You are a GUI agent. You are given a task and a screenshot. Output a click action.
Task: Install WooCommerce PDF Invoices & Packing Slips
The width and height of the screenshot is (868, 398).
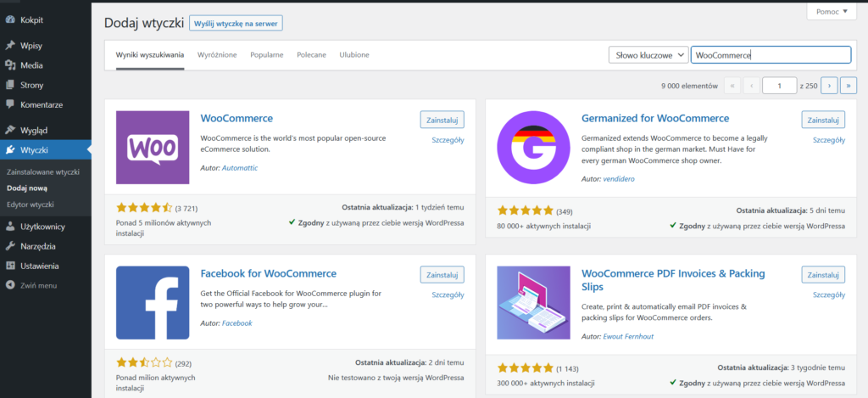[x=823, y=274]
